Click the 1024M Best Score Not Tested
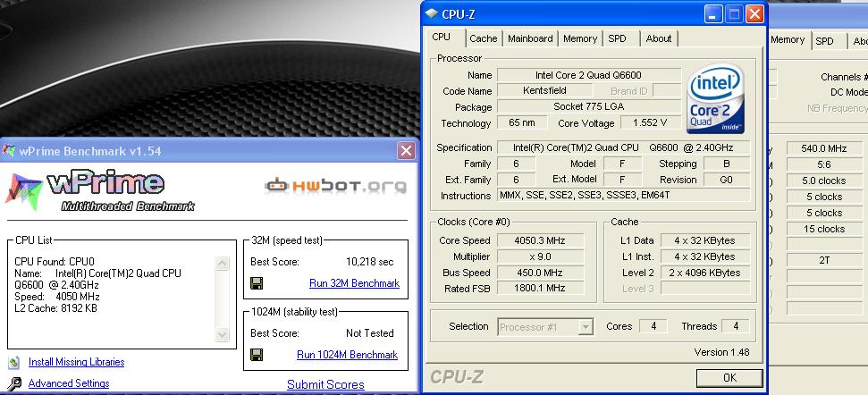 point(370,333)
